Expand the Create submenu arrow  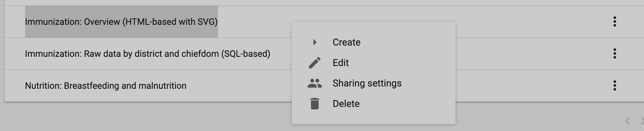coord(315,42)
